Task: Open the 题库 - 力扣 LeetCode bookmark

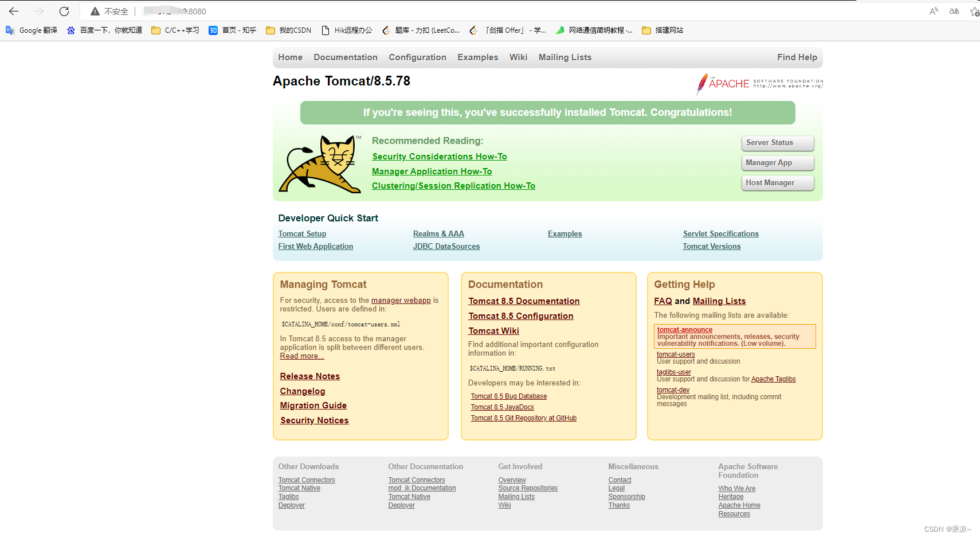Action: coord(421,30)
